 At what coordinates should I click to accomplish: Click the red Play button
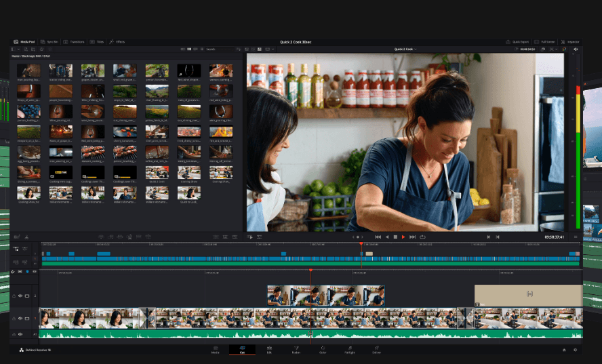tap(403, 237)
